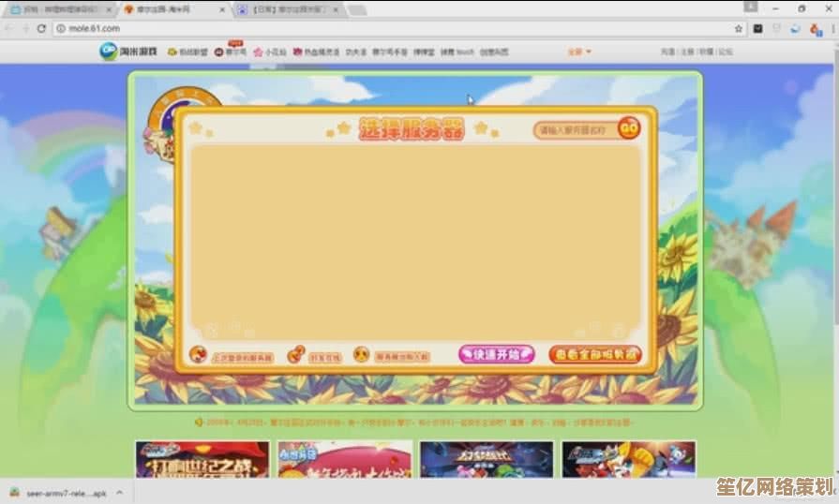Focus the server number input field
Viewport: 839px width, 504px height.
(x=577, y=130)
